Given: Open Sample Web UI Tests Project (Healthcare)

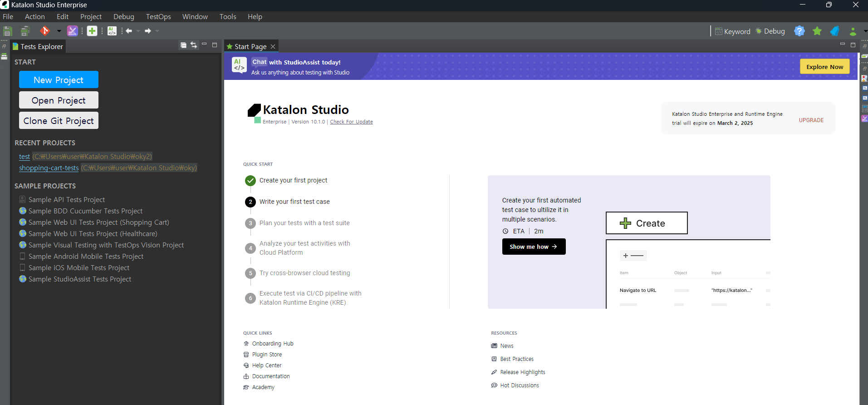Looking at the screenshot, I should coord(93,233).
